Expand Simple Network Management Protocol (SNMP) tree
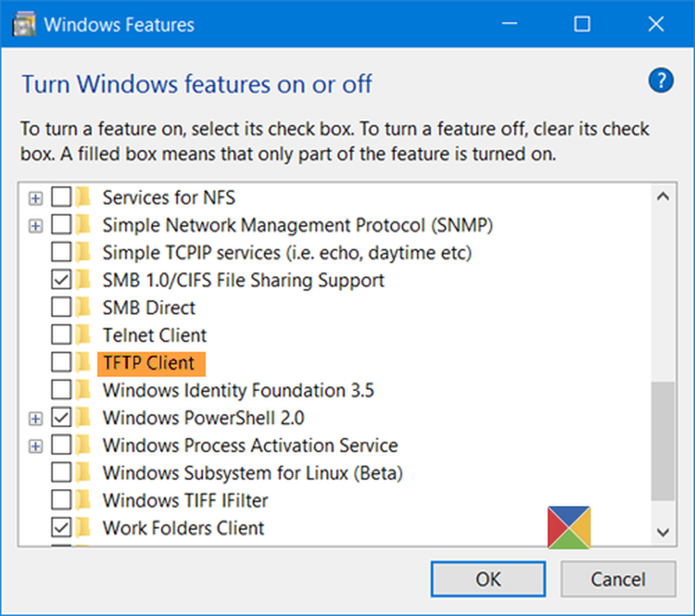The image size is (695, 616). [x=35, y=226]
